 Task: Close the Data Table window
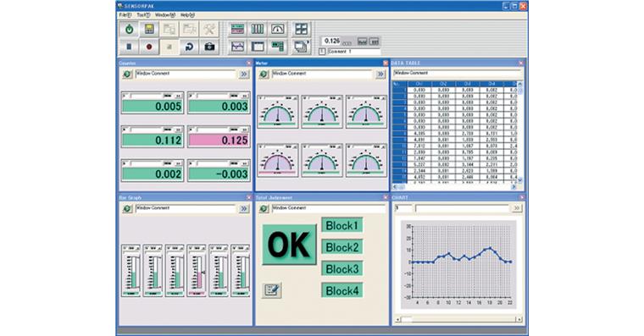click(521, 63)
